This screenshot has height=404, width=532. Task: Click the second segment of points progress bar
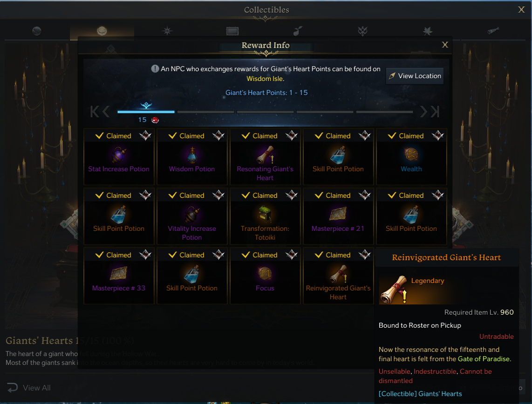point(205,112)
